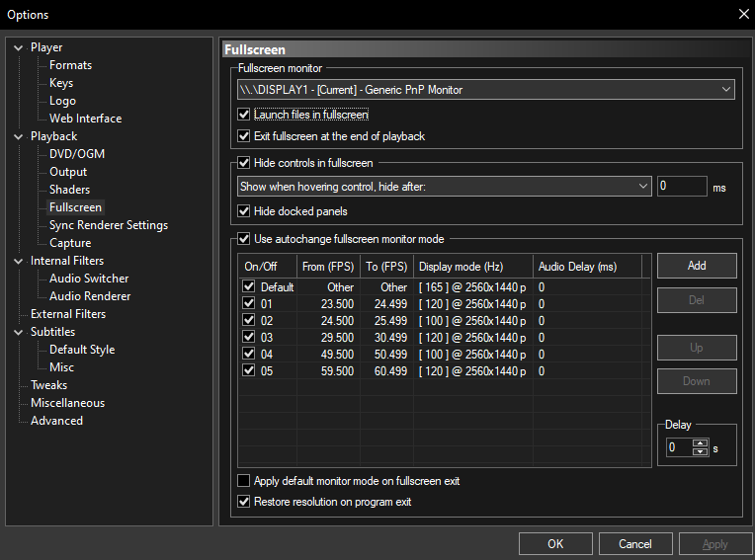Collapse the Playback tree node

(18, 136)
